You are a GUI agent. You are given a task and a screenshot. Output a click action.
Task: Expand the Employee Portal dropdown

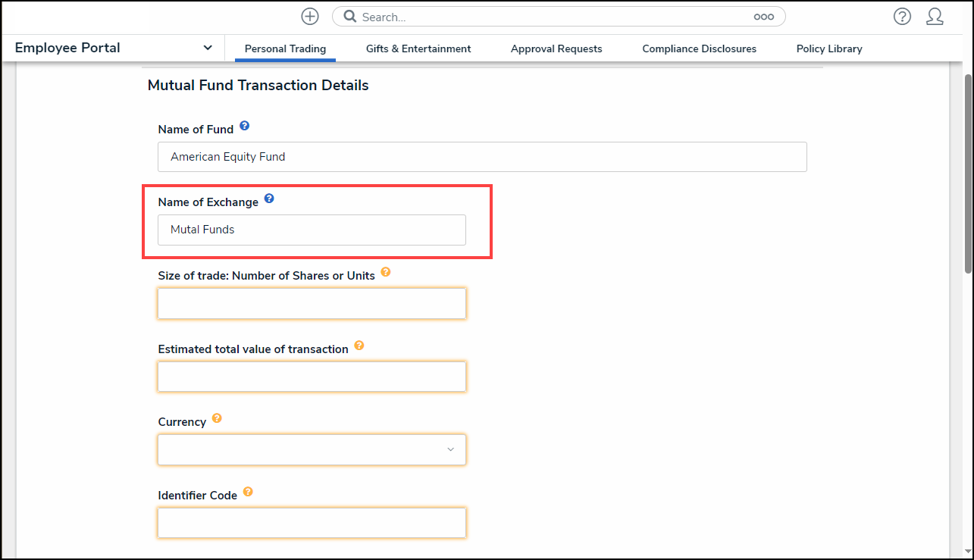tap(208, 48)
